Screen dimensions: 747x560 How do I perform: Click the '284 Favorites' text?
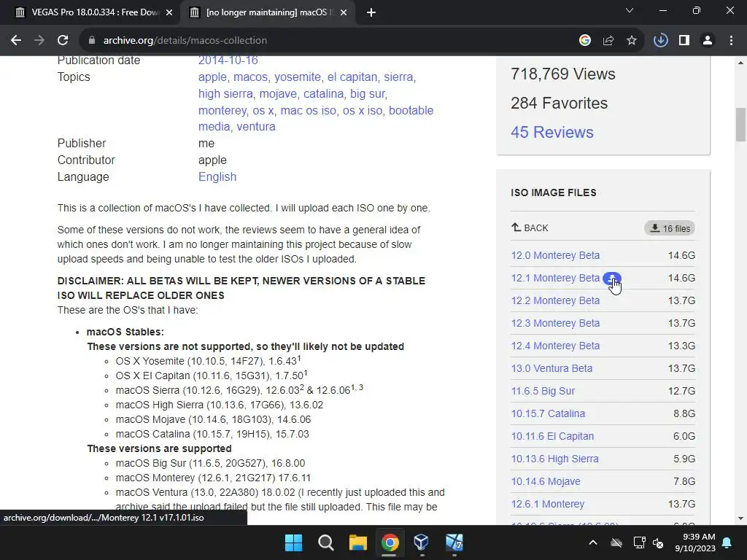click(x=560, y=104)
